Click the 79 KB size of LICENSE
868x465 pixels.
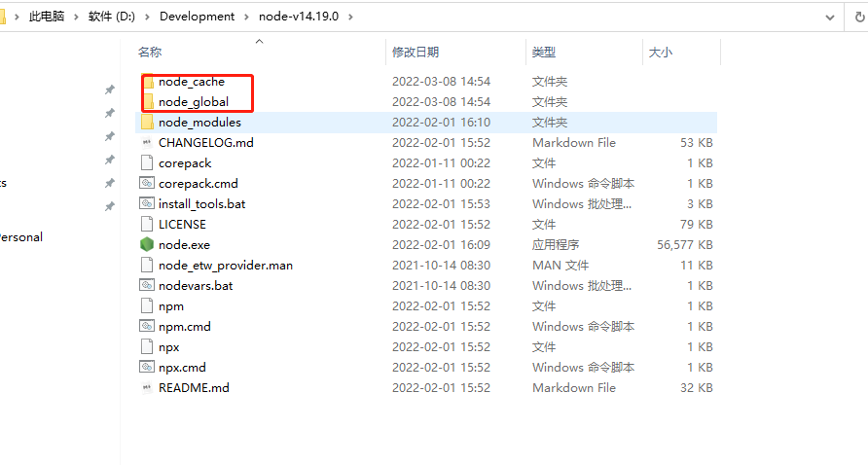coord(697,224)
